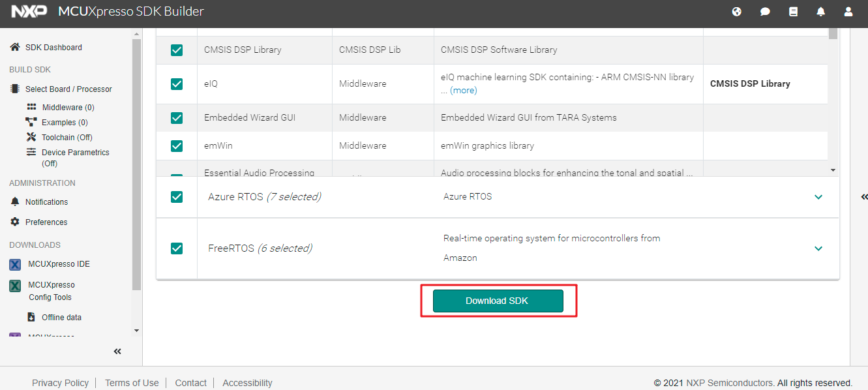The image size is (868, 390).
Task: Expand the Azure RTOS chevron
Action: (x=818, y=197)
